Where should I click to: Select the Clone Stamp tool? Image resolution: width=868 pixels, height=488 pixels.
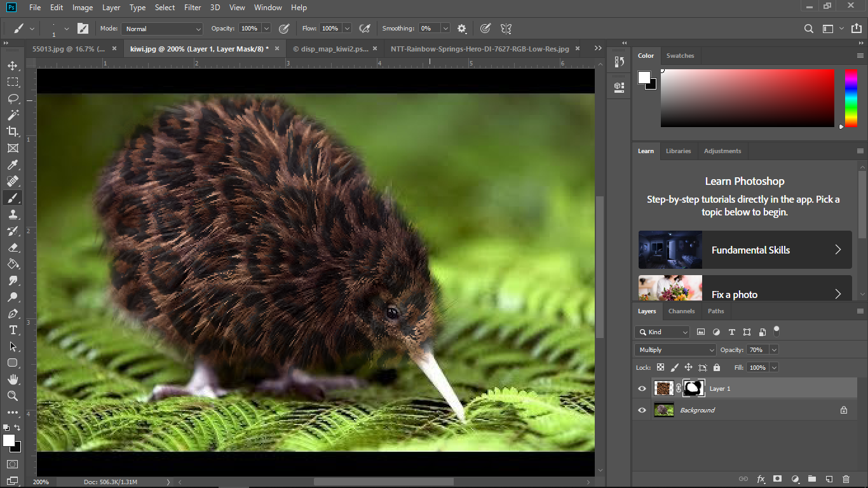[x=13, y=215]
